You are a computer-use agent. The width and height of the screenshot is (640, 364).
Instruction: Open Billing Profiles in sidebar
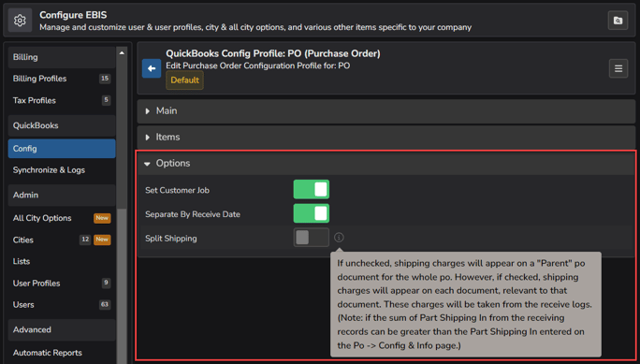point(62,79)
